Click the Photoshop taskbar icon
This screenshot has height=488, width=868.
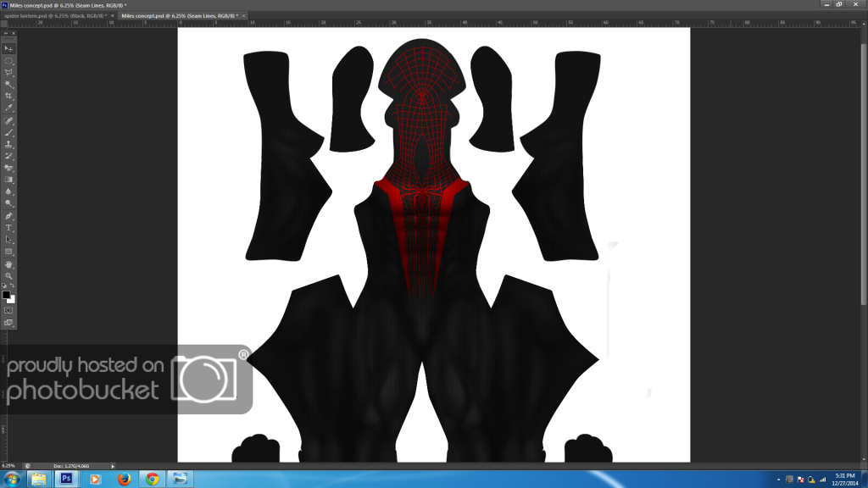66,479
